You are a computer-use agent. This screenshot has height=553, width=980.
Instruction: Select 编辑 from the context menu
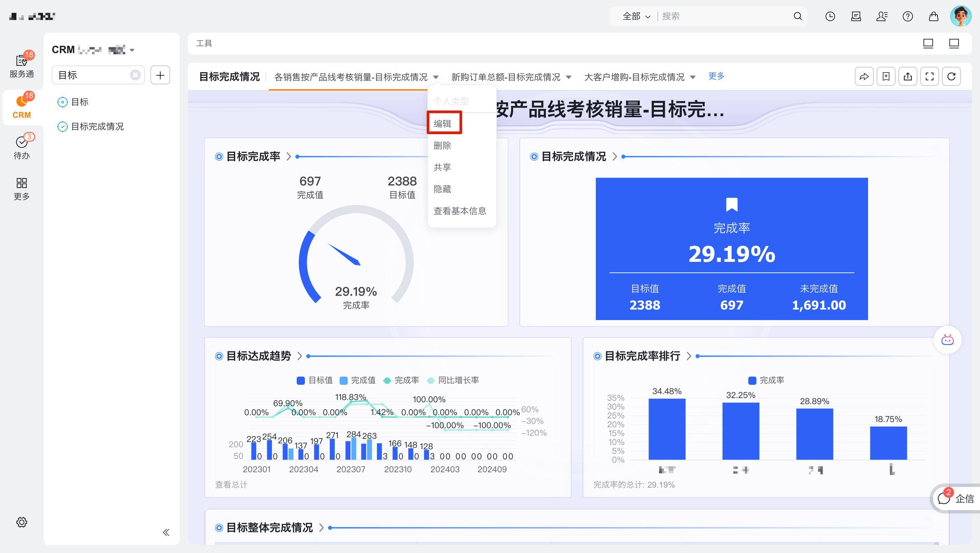coord(442,123)
